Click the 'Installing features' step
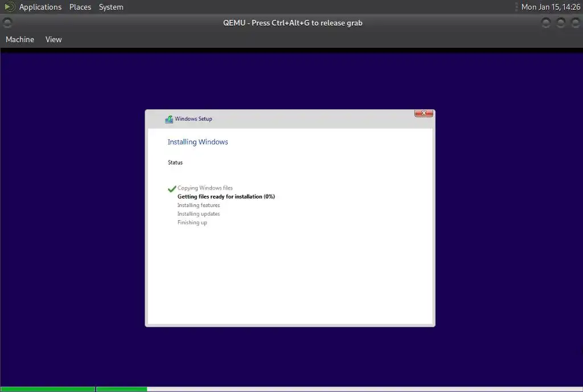This screenshot has width=583, height=392. coord(199,205)
